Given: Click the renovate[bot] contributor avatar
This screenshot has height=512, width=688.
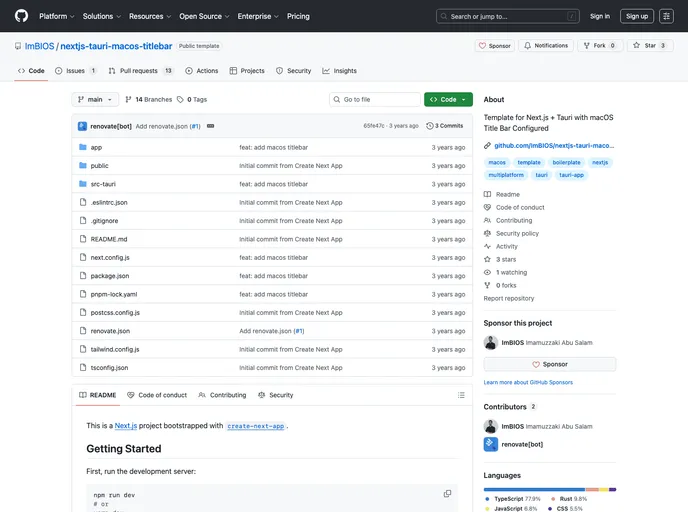Looking at the screenshot, I should (x=491, y=444).
